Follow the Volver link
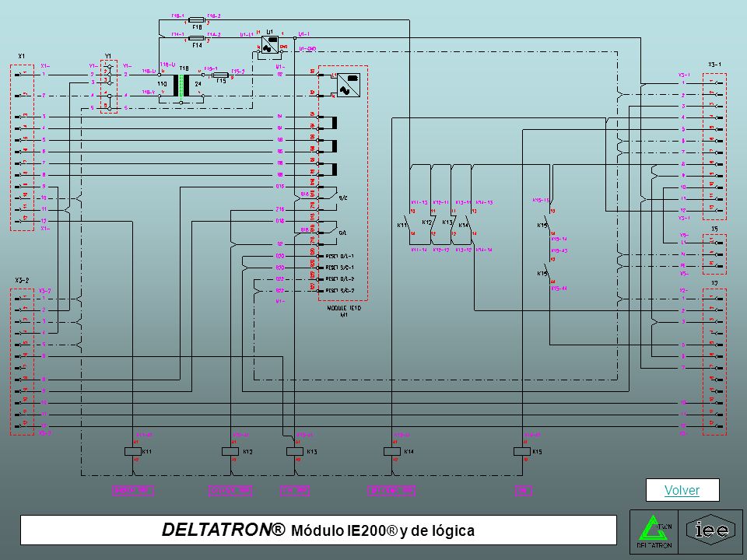Screen dimensions: 747x560 click(682, 490)
